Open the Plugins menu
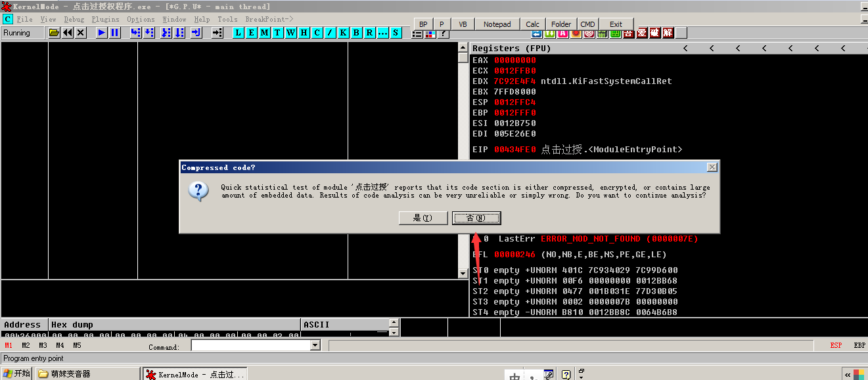 coord(105,19)
